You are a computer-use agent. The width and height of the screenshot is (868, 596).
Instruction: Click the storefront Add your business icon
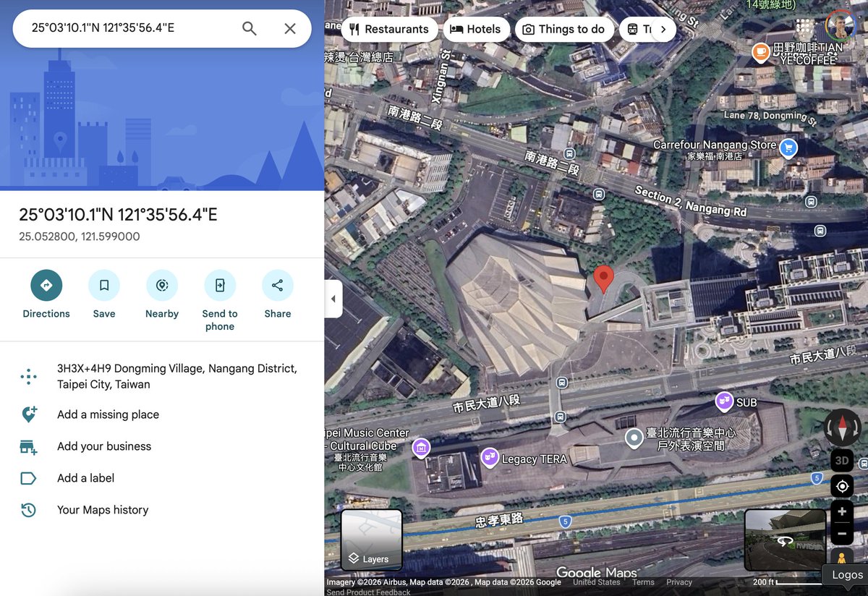point(28,446)
